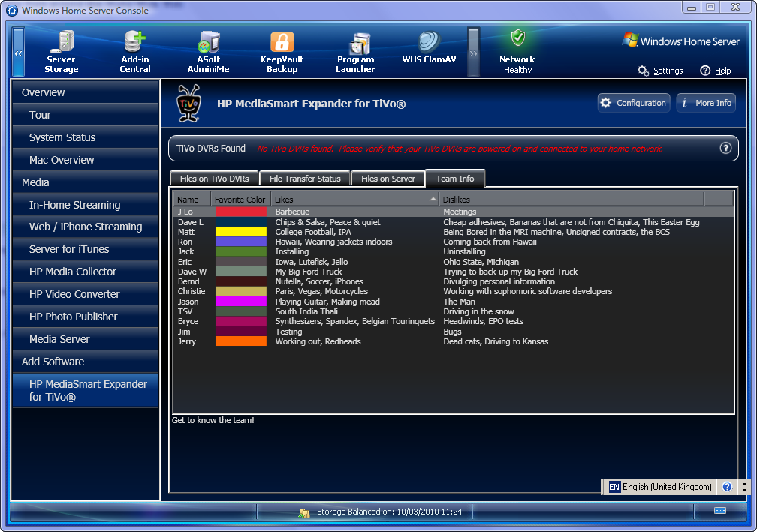Click 'Iowa, Lutefisk, Jello' cell

coord(312,262)
